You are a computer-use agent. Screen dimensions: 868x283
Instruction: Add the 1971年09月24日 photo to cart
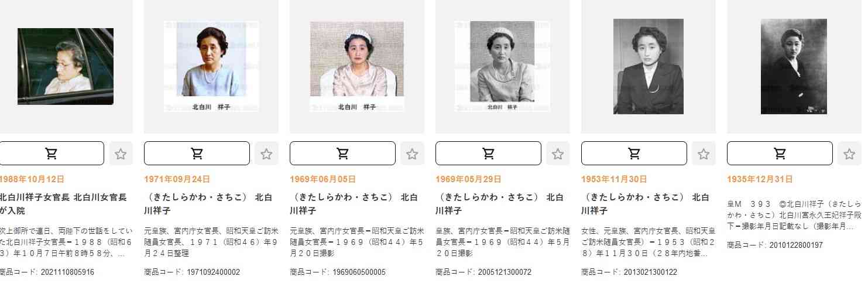click(x=197, y=154)
